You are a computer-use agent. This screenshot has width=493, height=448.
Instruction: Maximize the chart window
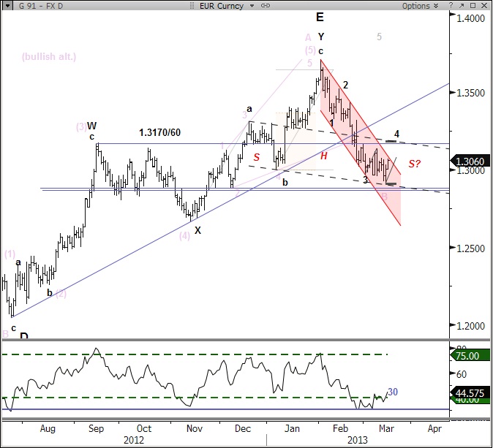coord(473,6)
